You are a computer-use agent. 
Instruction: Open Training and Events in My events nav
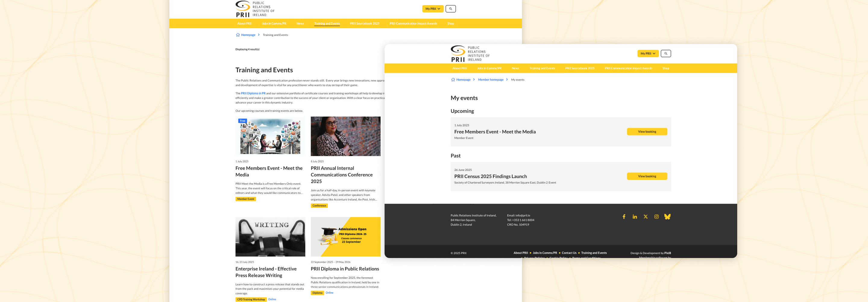(542, 68)
